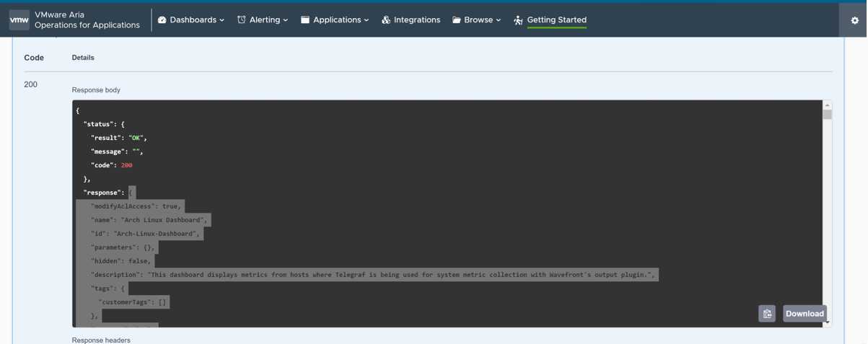The height and width of the screenshot is (344, 868).
Task: Click the response body scrollbar up arrow
Action: click(827, 105)
